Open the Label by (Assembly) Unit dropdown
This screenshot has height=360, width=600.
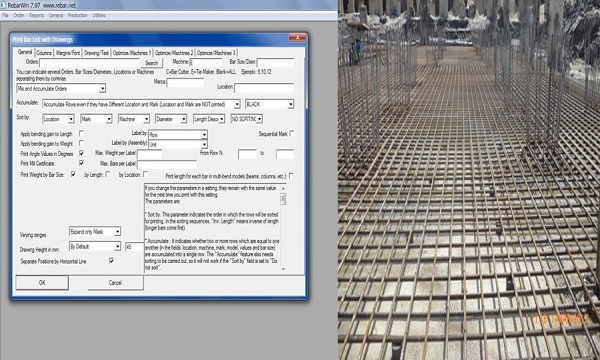coord(204,145)
